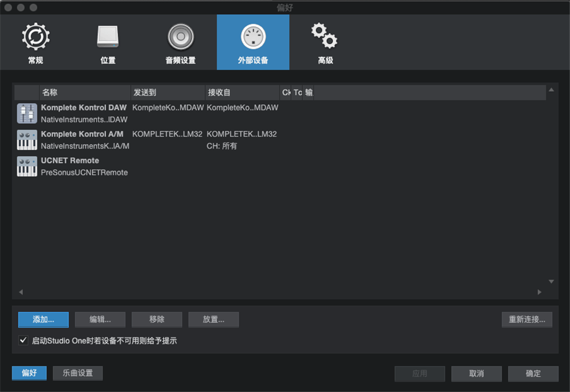Click the 重新连接... reconnect button
The width and height of the screenshot is (570, 392).
click(527, 319)
